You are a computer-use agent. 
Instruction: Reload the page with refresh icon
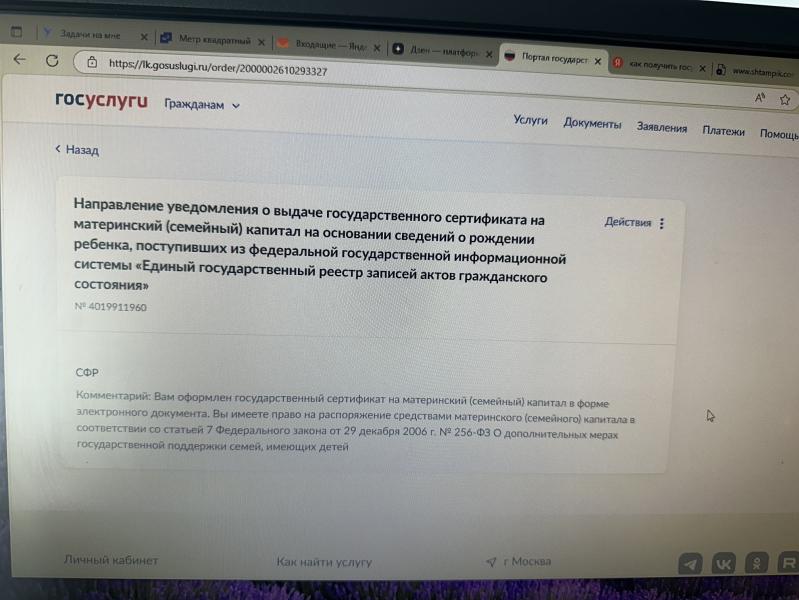(x=52, y=60)
